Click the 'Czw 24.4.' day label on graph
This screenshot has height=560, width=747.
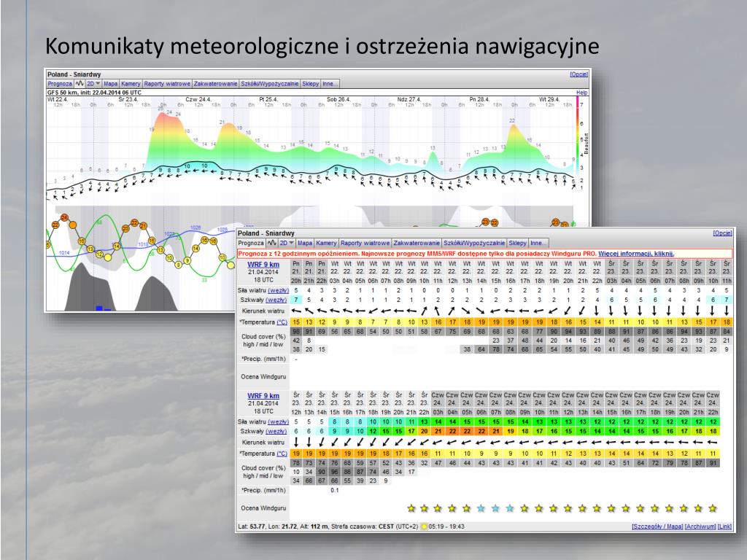[198, 99]
